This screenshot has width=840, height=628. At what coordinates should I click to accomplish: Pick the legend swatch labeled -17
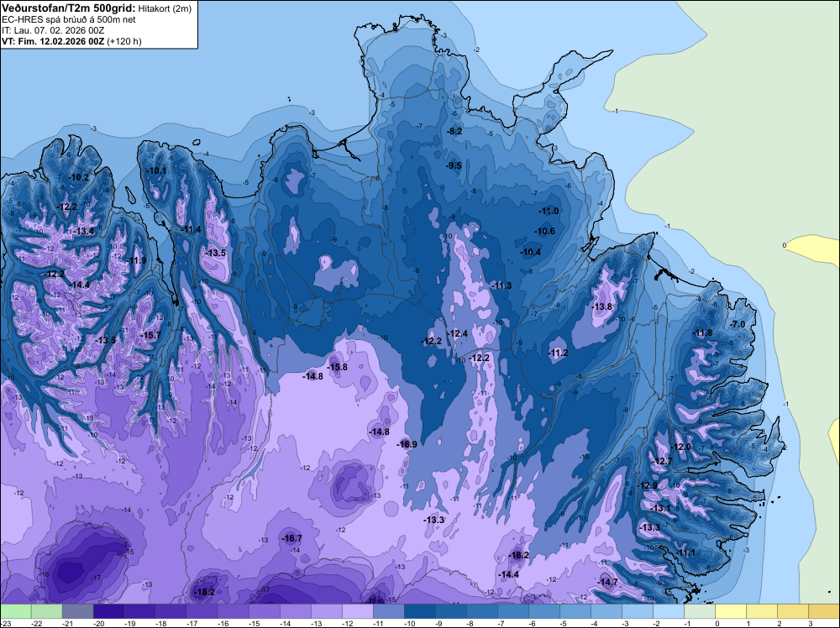(202, 611)
